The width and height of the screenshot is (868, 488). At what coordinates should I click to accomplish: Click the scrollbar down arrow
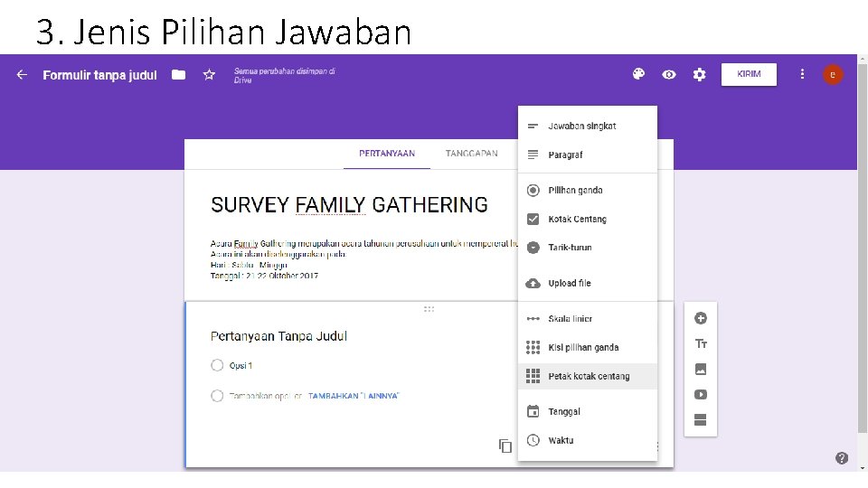863,468
